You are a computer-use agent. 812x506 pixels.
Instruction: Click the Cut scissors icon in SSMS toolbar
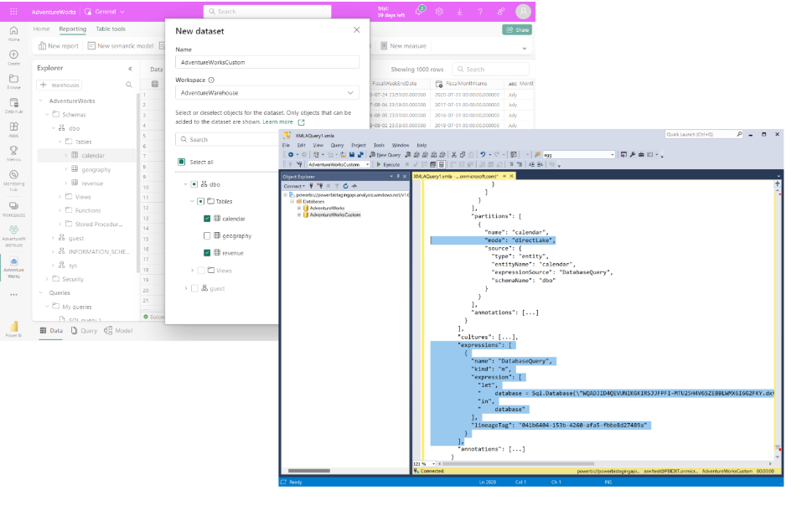454,154
